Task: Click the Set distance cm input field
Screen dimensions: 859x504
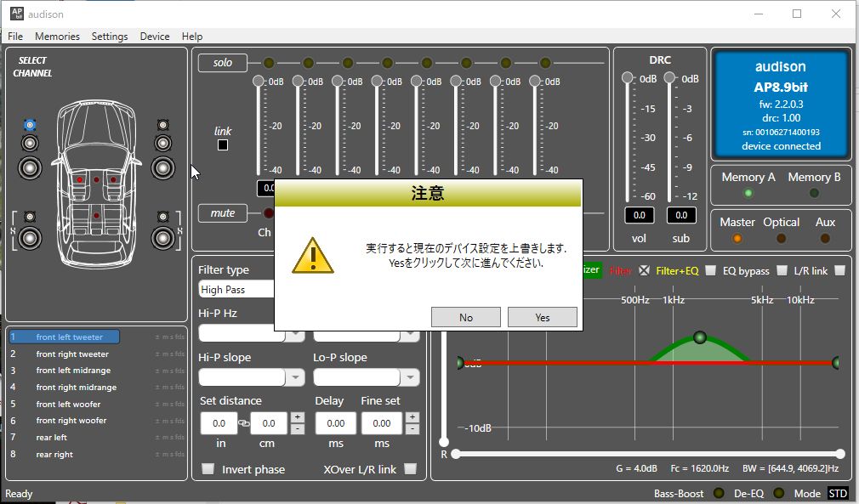Action: [x=269, y=423]
